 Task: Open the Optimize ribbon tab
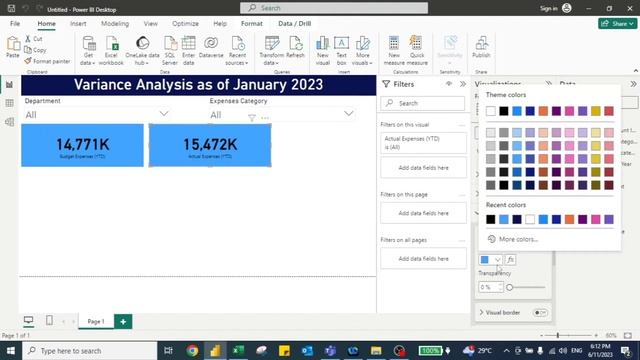pos(185,24)
